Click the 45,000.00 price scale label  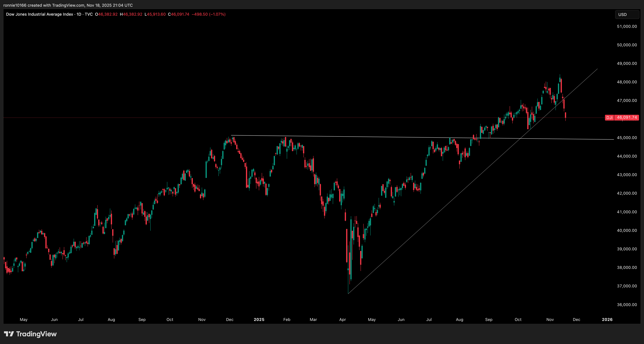pyautogui.click(x=627, y=138)
